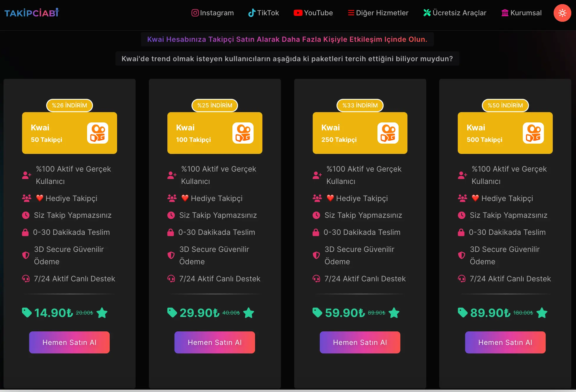Viewport: 576px width, 392px height.
Task: Open the Instagram menu
Action: [x=212, y=13]
